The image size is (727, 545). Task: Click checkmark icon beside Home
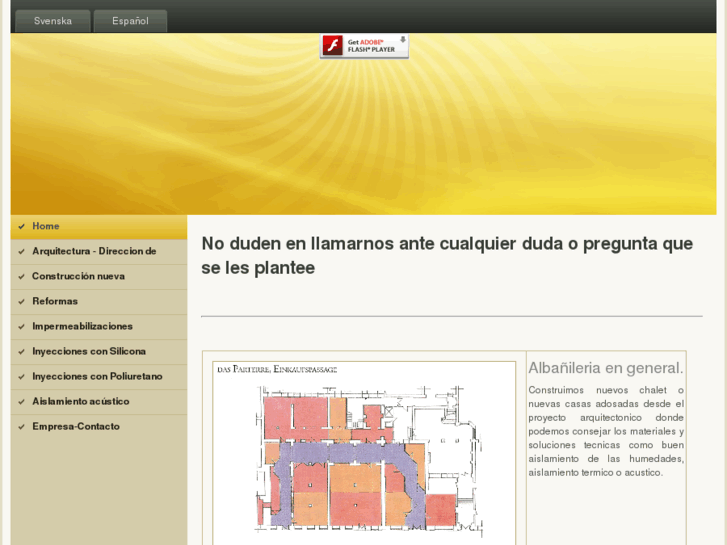coord(21,227)
